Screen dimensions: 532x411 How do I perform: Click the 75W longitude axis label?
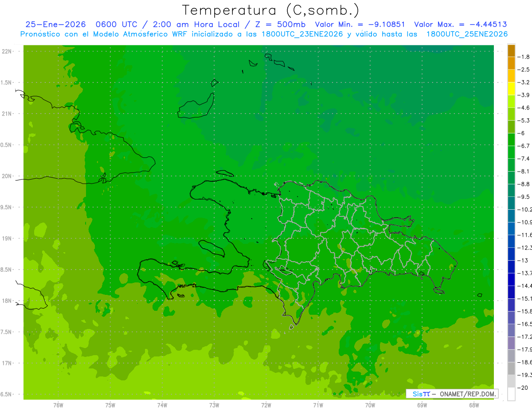tap(110, 405)
